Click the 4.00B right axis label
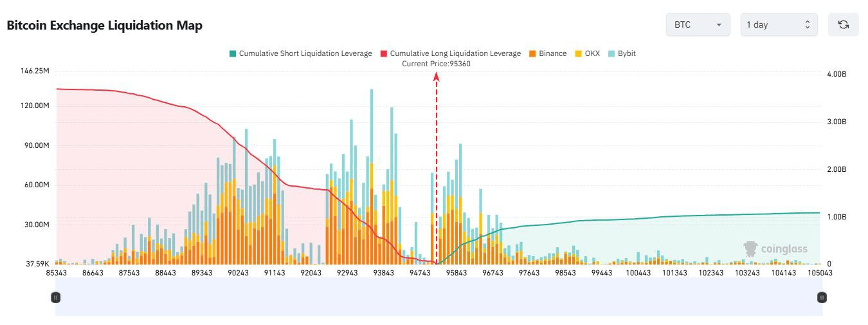Image resolution: width=868 pixels, height=325 pixels. [x=836, y=75]
